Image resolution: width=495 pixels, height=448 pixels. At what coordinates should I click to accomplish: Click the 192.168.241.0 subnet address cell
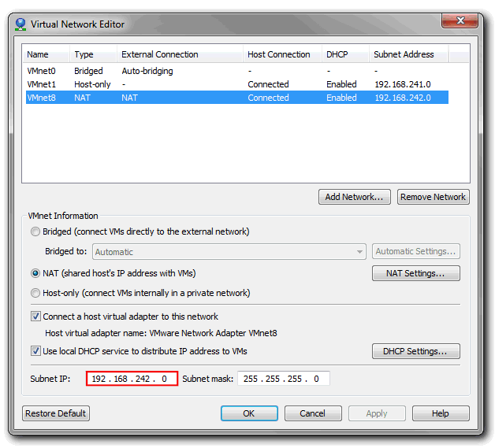coord(403,84)
